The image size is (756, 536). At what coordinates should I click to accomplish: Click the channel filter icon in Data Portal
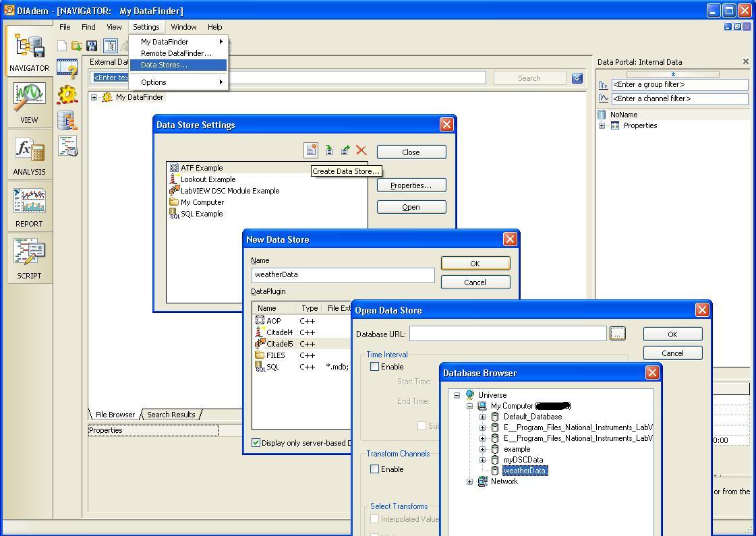603,98
